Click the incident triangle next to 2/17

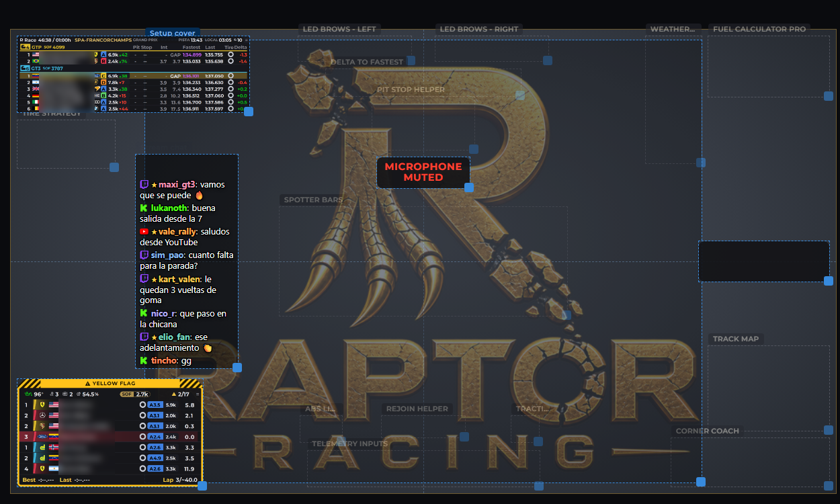tap(173, 394)
